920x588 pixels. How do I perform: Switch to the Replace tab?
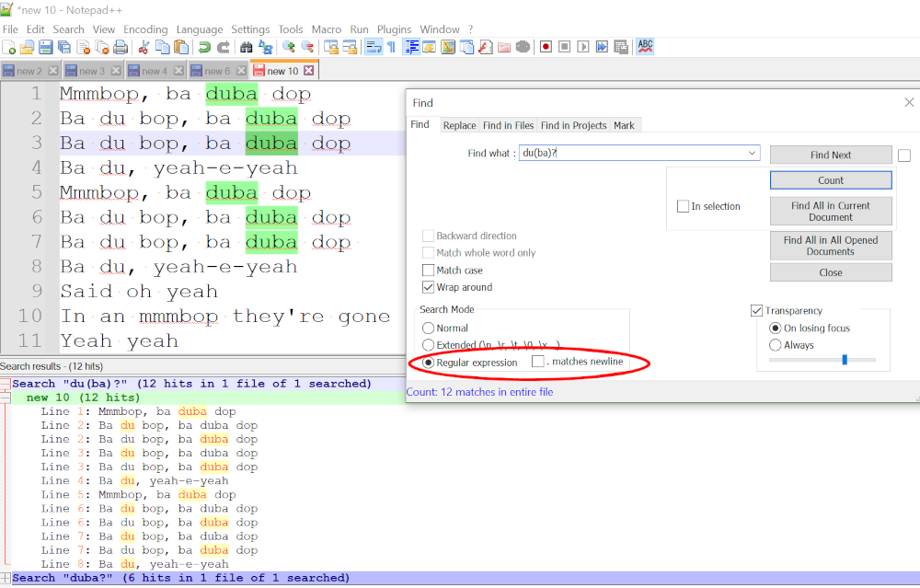click(459, 125)
